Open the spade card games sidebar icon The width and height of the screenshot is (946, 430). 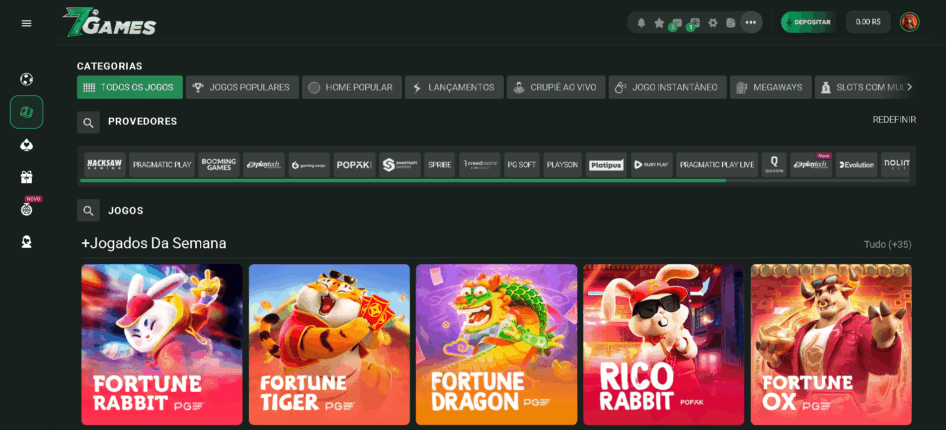[x=27, y=145]
